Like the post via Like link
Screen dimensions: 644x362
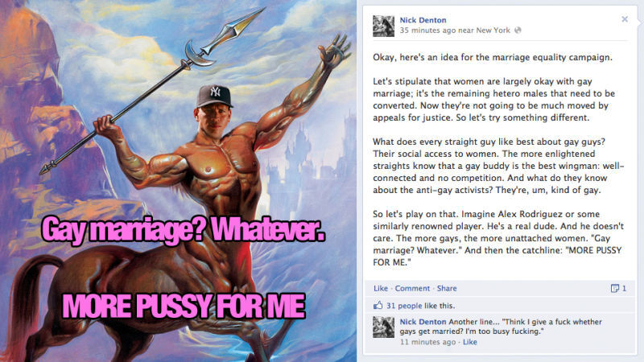pos(381,288)
